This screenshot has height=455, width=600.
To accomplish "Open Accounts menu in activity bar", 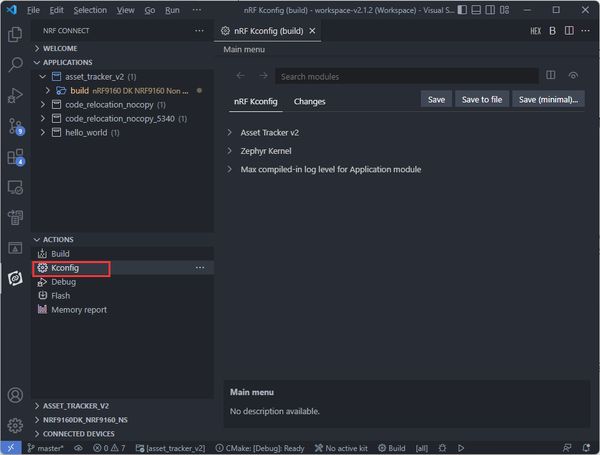I will tap(15, 395).
